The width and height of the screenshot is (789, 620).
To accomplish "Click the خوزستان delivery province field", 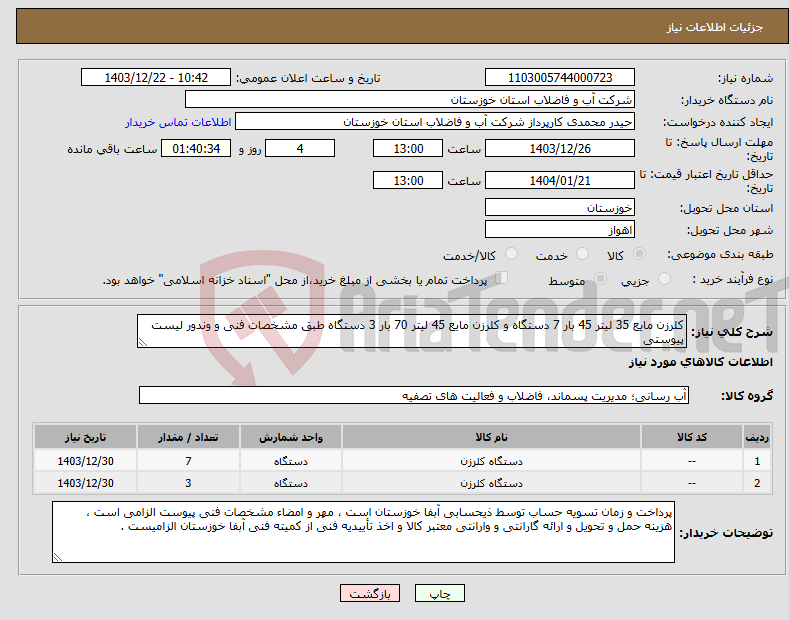I will pos(560,207).
